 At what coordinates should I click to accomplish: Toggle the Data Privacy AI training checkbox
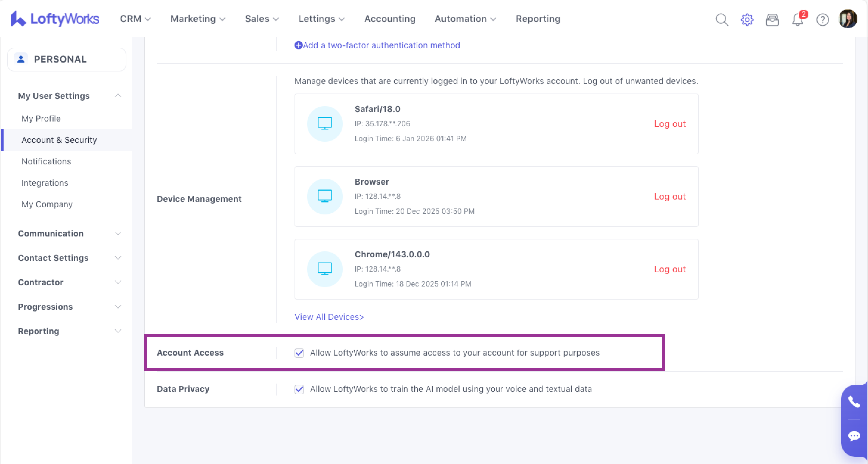[299, 389]
